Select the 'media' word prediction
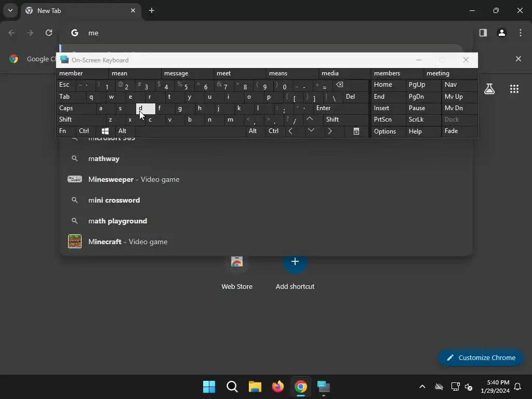 (345, 73)
